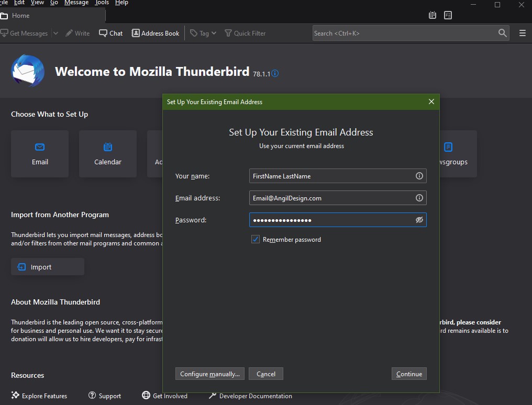The height and width of the screenshot is (405, 532).
Task: Click info icon in Your name field
Action: pyautogui.click(x=419, y=176)
